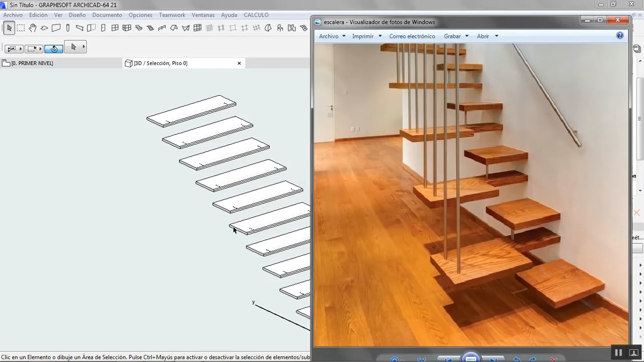Click the Correo electrónico button
644x362 pixels.
[x=412, y=36]
